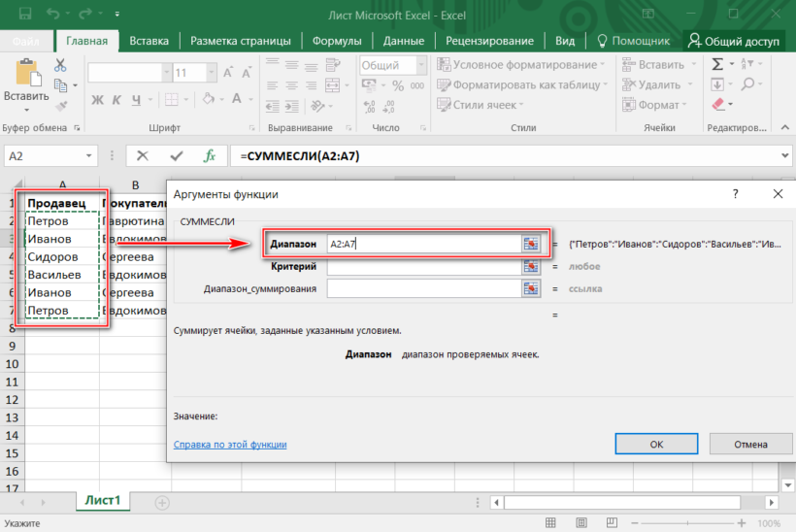Open the font size dropdown
The image size is (796, 532).
[209, 74]
